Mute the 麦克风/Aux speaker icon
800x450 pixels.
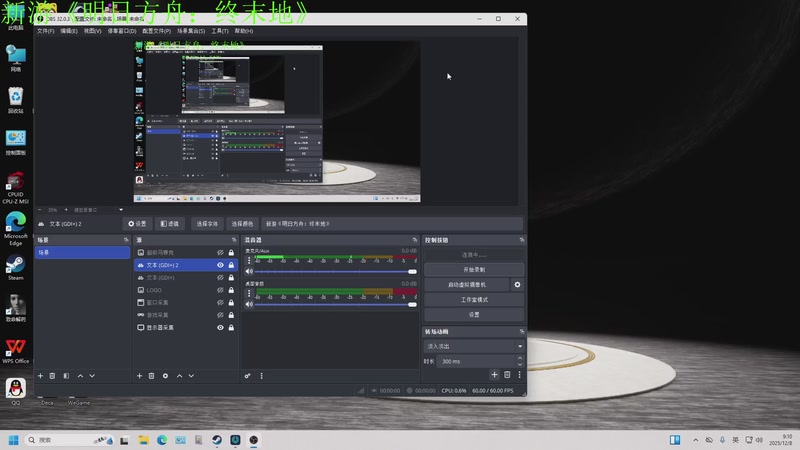pos(249,271)
